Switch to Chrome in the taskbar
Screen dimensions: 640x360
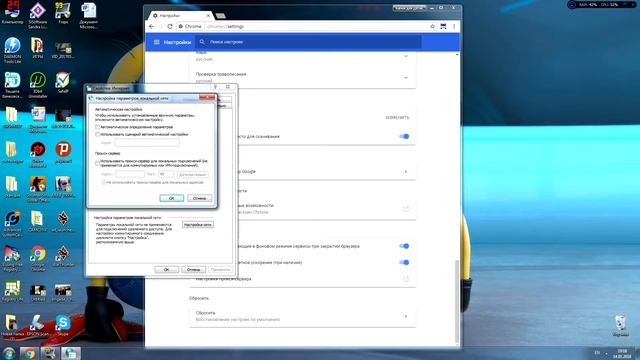29,353
